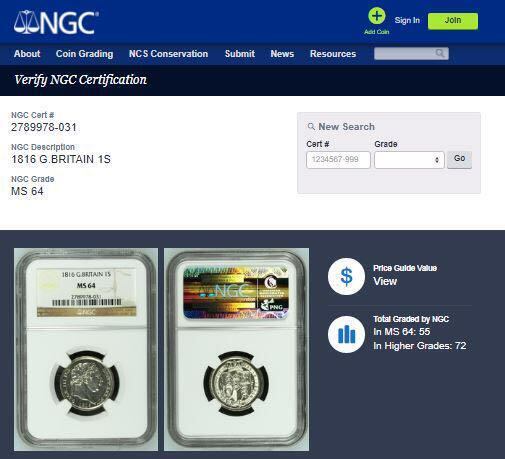The image size is (505, 459).
Task: Click the green Add Coin plus icon
Action: [377, 16]
